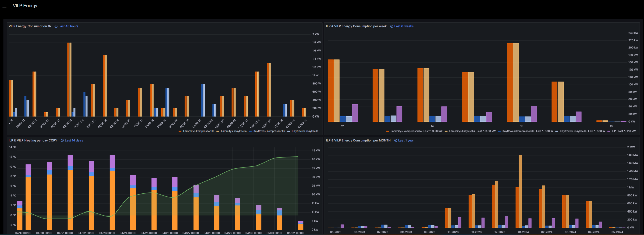Screen dimensions: 644x235
Task: Click the clock icon beside Last 14 days
Action: pos(62,141)
